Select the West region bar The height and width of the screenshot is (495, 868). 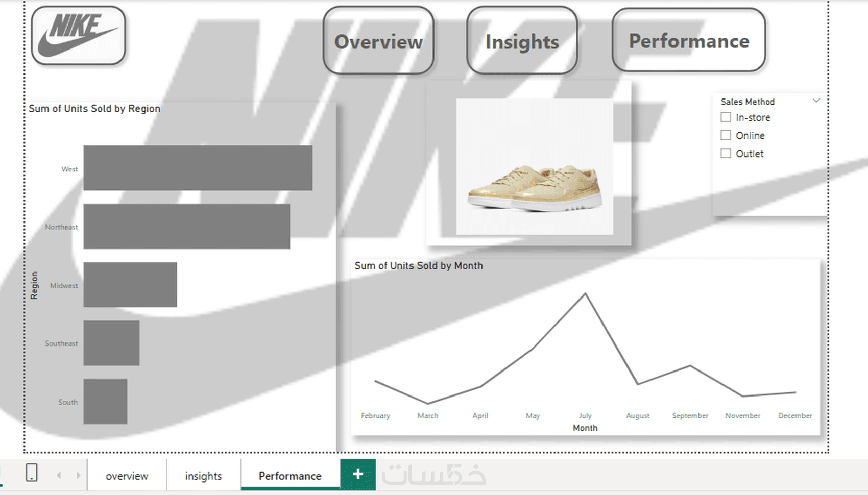coord(198,168)
